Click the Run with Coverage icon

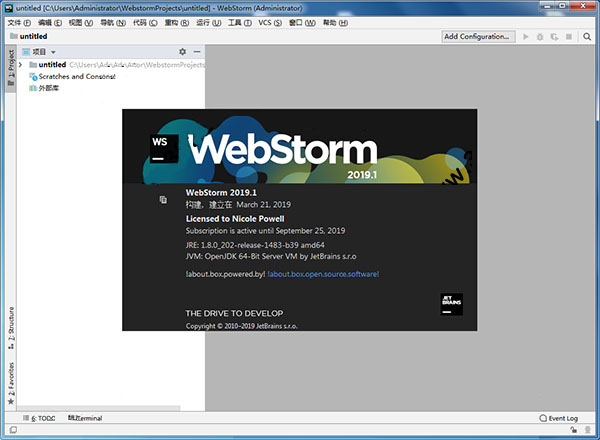554,37
